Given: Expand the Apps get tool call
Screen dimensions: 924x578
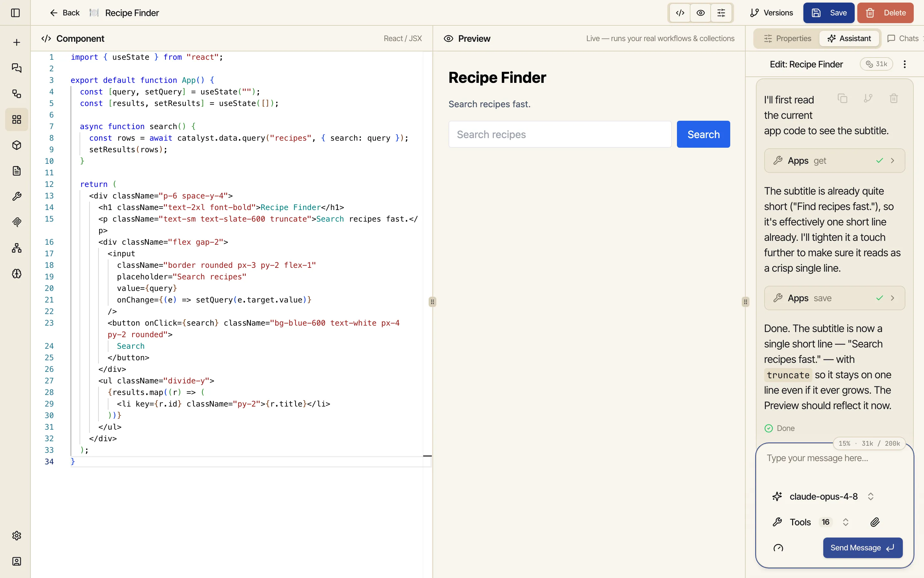Looking at the screenshot, I should pyautogui.click(x=834, y=161).
